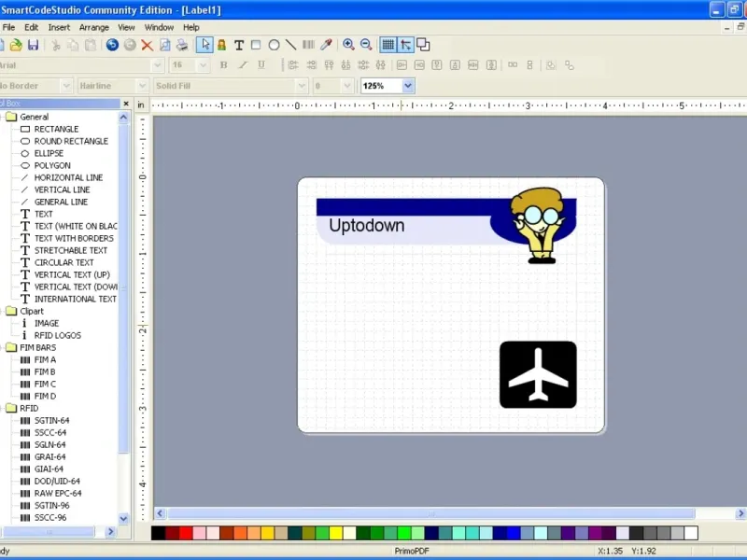Open the Insert menu

59,27
